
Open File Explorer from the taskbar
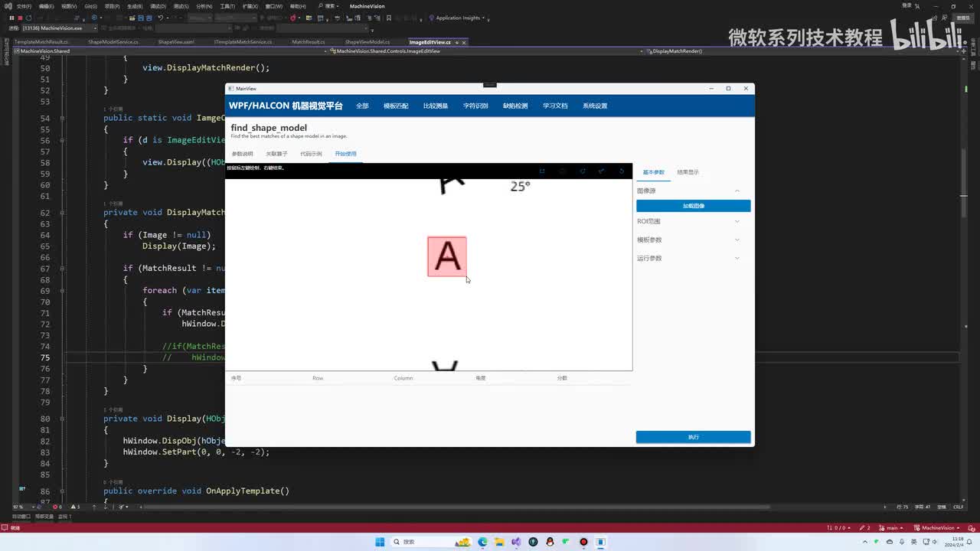point(499,542)
